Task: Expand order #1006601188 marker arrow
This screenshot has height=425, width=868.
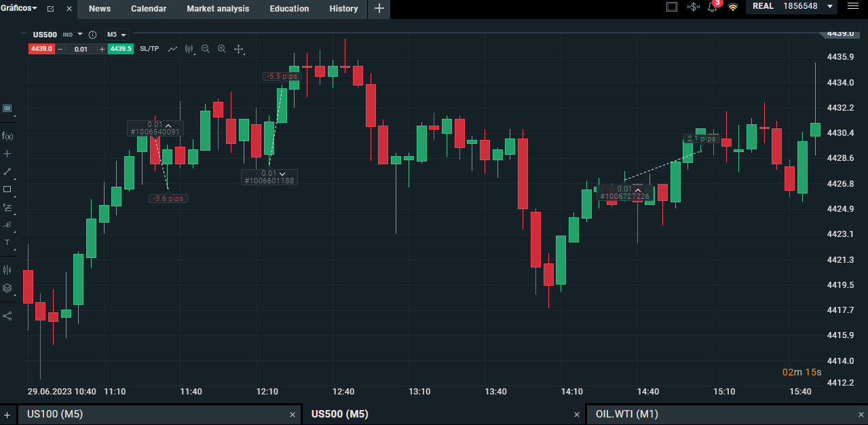Action: [x=282, y=174]
